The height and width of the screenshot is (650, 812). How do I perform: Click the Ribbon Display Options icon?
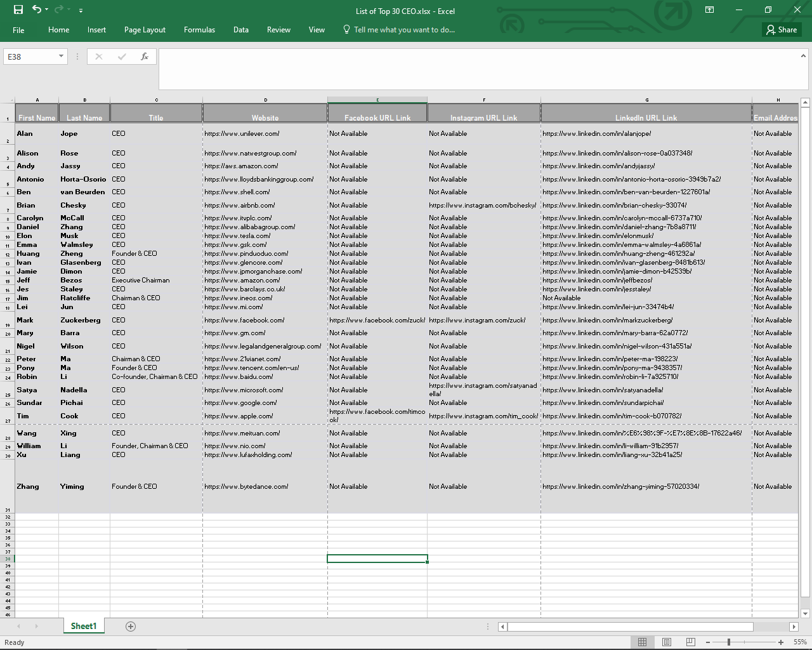709,10
